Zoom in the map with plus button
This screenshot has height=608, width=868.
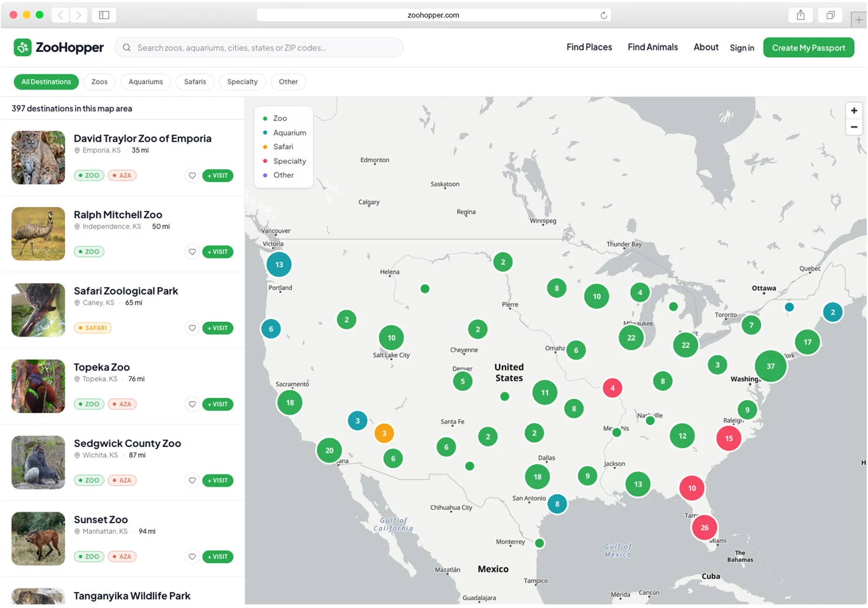pos(854,111)
